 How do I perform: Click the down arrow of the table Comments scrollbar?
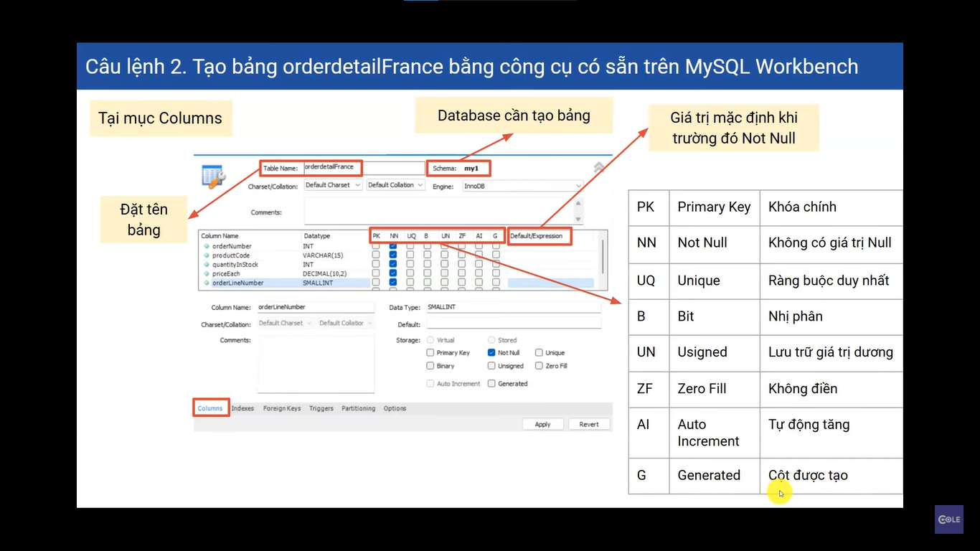tap(578, 220)
